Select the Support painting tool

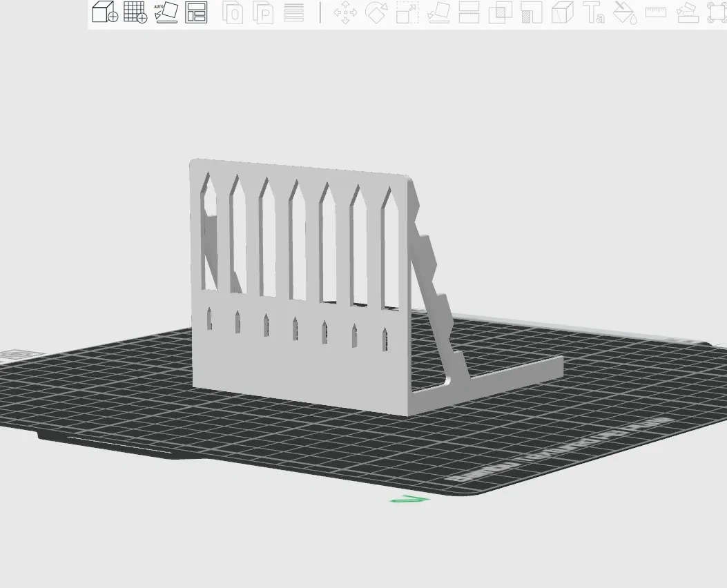click(x=532, y=12)
